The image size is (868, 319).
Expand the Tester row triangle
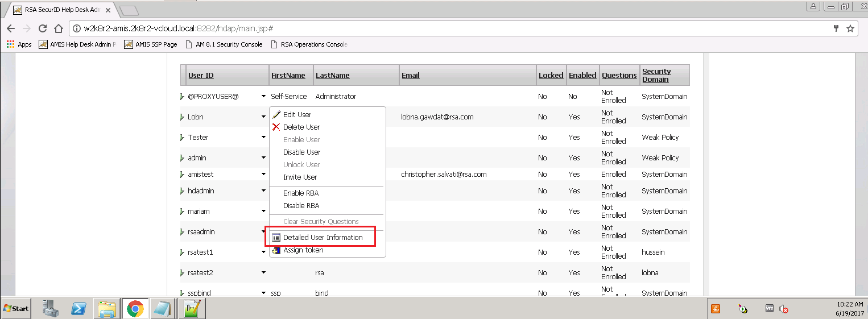183,138
